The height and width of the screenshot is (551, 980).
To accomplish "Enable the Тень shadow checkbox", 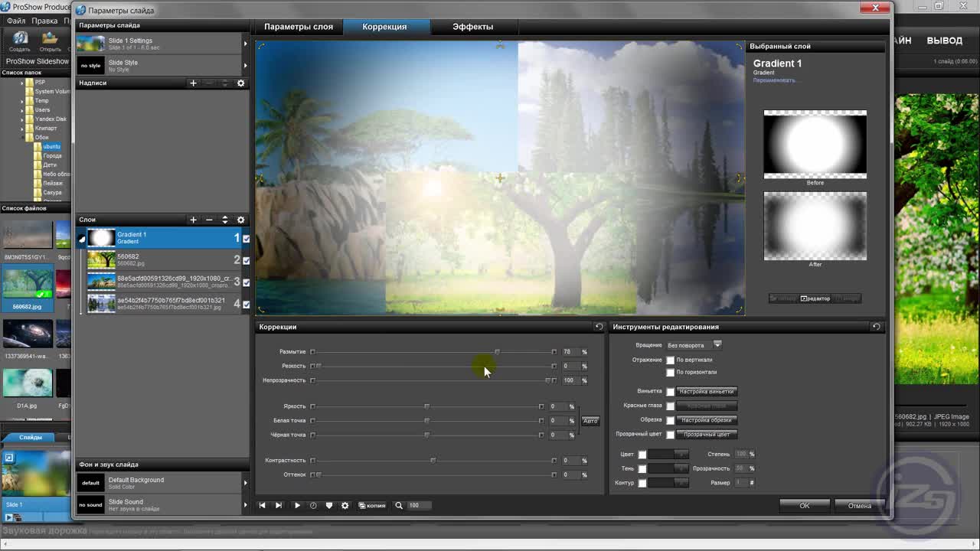I will [x=642, y=468].
